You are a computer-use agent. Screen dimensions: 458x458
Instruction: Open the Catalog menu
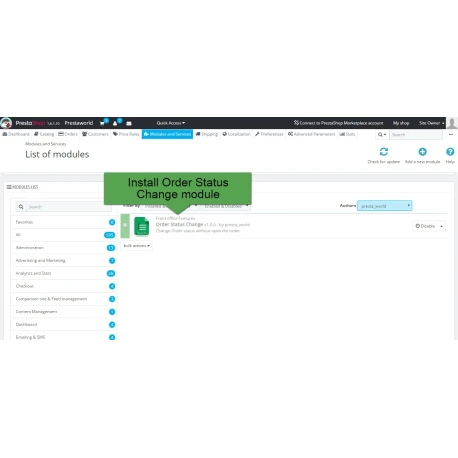click(x=44, y=134)
